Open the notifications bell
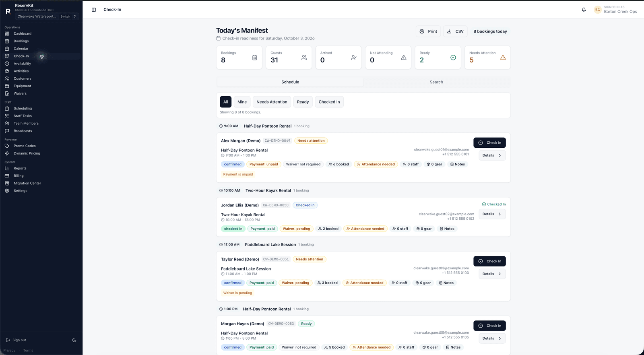644x355 pixels. [584, 10]
